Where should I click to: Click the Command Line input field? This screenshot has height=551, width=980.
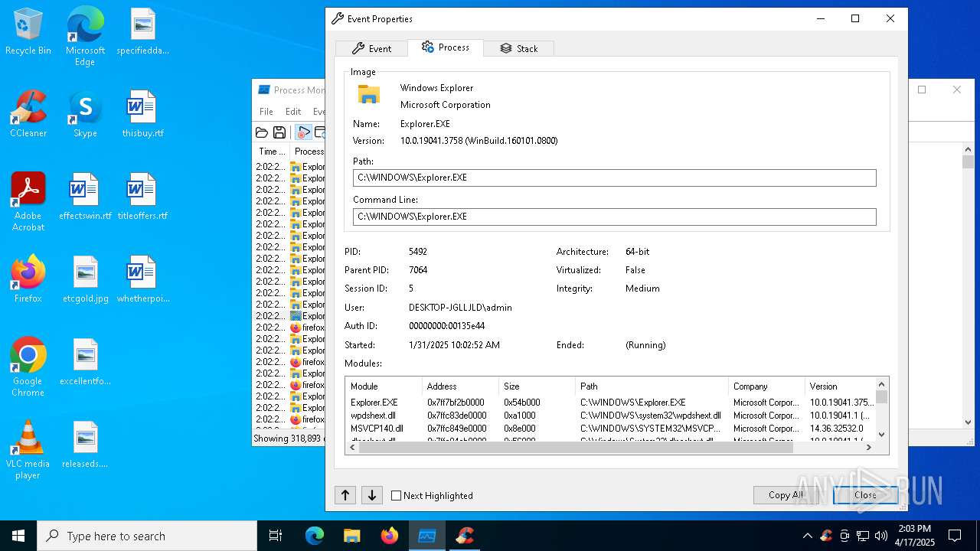point(614,217)
